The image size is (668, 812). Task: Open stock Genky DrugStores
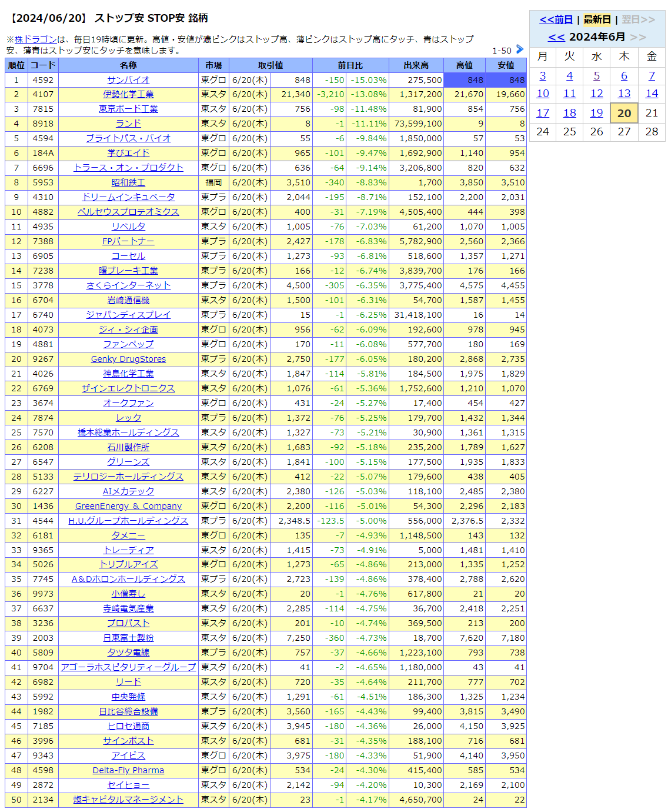click(x=128, y=360)
